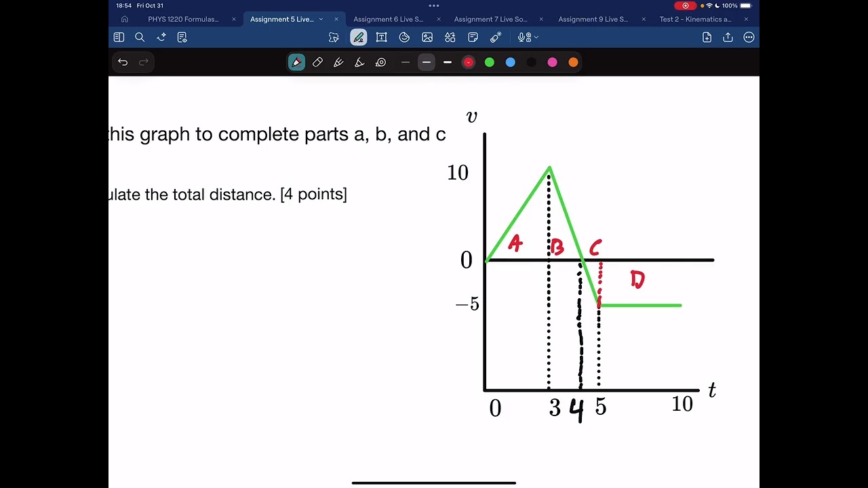This screenshot has height=488, width=868.
Task: Switch to Assignment 7 Live tab
Action: pyautogui.click(x=490, y=19)
